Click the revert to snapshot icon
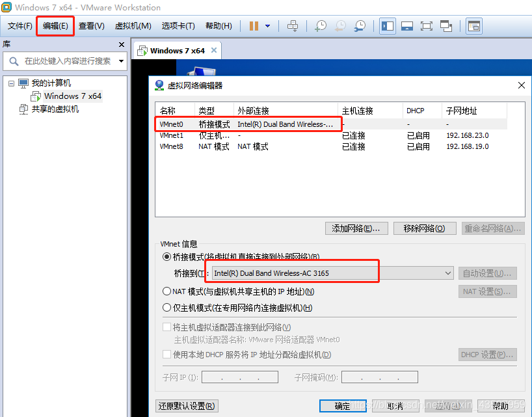The width and height of the screenshot is (532, 417). click(x=340, y=26)
